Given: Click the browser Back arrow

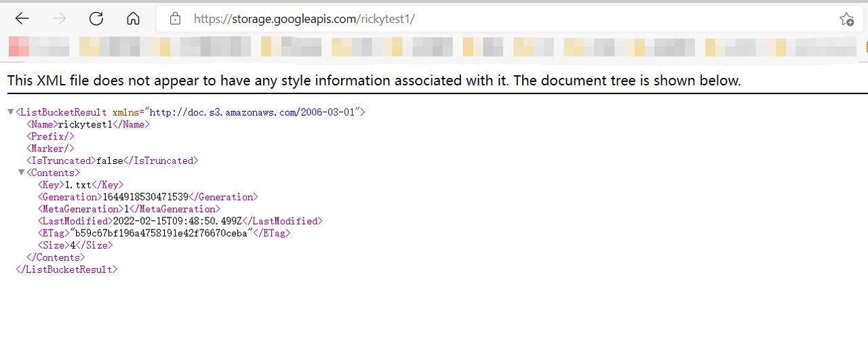Looking at the screenshot, I should pos(22,19).
